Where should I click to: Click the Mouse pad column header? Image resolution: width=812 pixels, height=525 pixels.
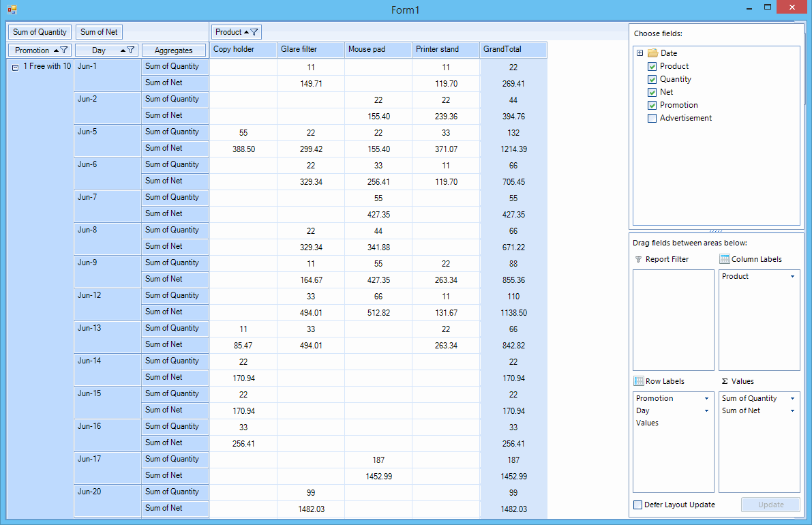coord(378,49)
